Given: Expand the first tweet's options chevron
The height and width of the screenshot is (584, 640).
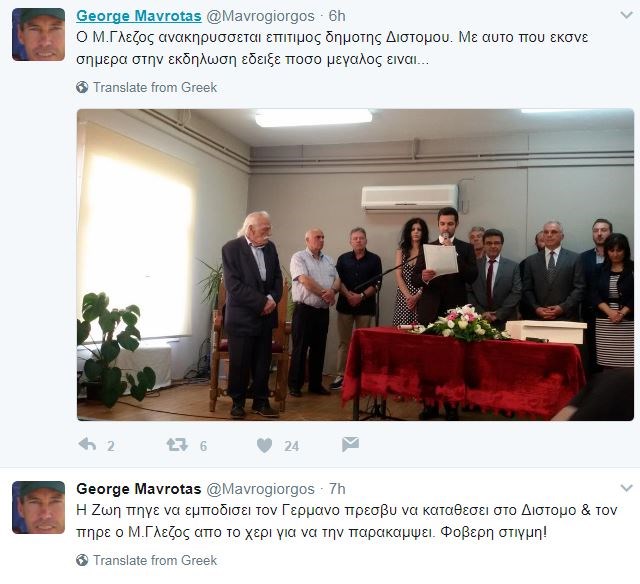Looking at the screenshot, I should [626, 16].
